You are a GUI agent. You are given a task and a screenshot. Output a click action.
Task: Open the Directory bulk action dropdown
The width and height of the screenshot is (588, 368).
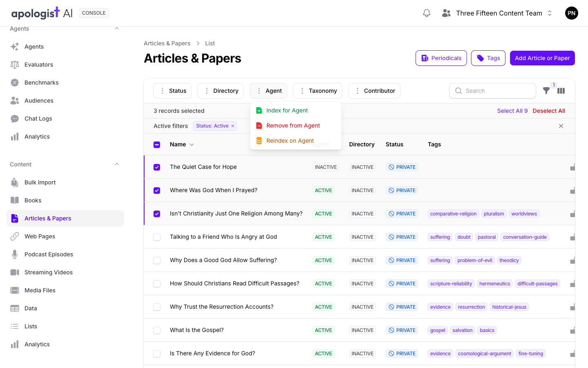click(220, 91)
